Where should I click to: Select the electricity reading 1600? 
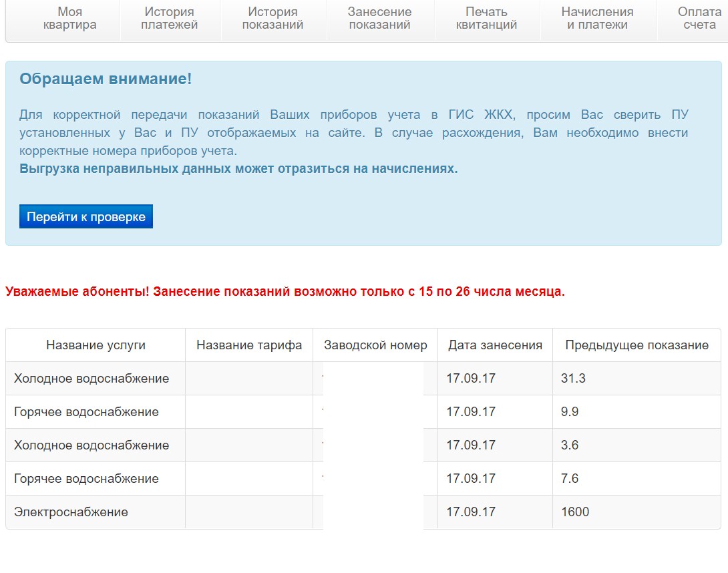coord(575,512)
